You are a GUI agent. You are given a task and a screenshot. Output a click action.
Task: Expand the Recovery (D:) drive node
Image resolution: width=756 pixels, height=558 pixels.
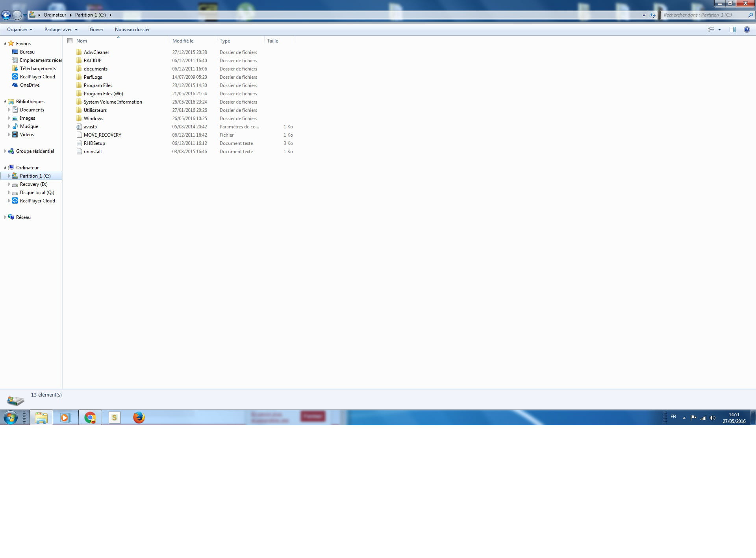(x=9, y=184)
